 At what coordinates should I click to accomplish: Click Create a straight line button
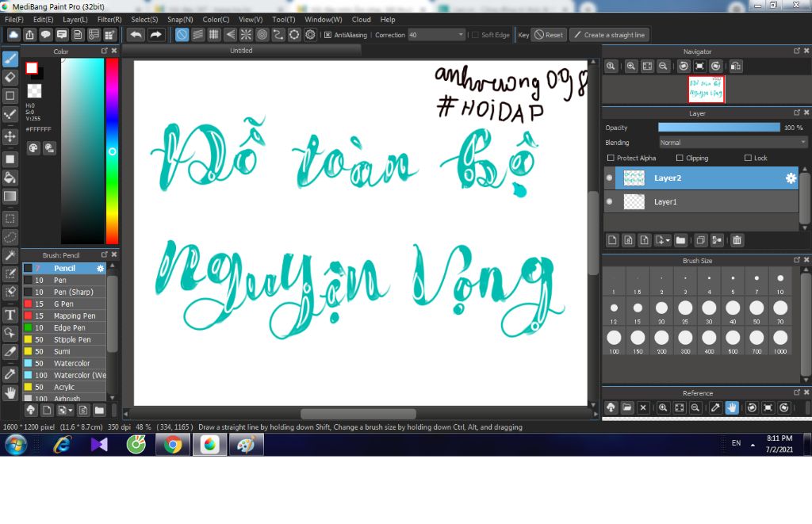pos(610,35)
